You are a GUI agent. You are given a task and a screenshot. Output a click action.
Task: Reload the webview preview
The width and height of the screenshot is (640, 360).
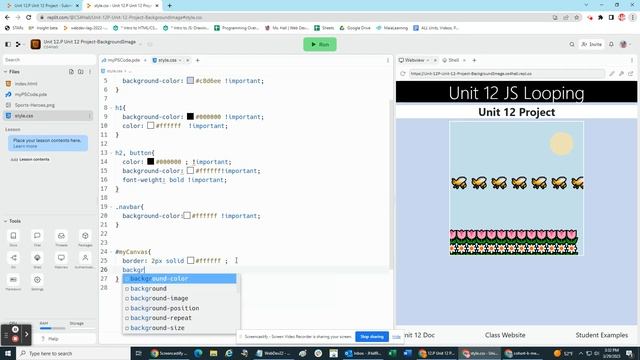pos(403,73)
